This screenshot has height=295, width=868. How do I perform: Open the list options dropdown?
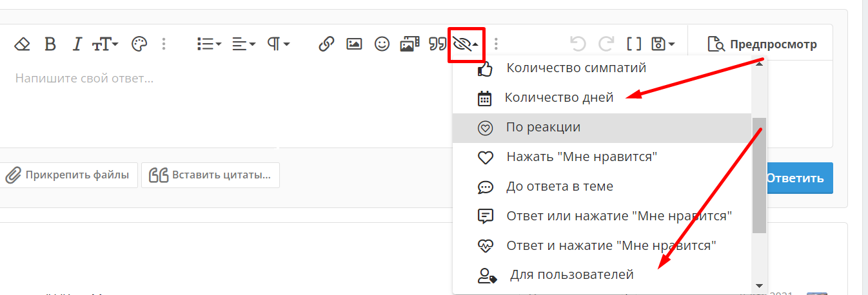tap(209, 44)
